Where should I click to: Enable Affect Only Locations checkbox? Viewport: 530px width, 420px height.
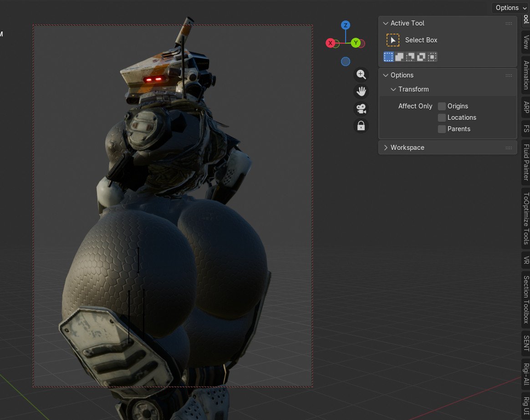(x=442, y=118)
